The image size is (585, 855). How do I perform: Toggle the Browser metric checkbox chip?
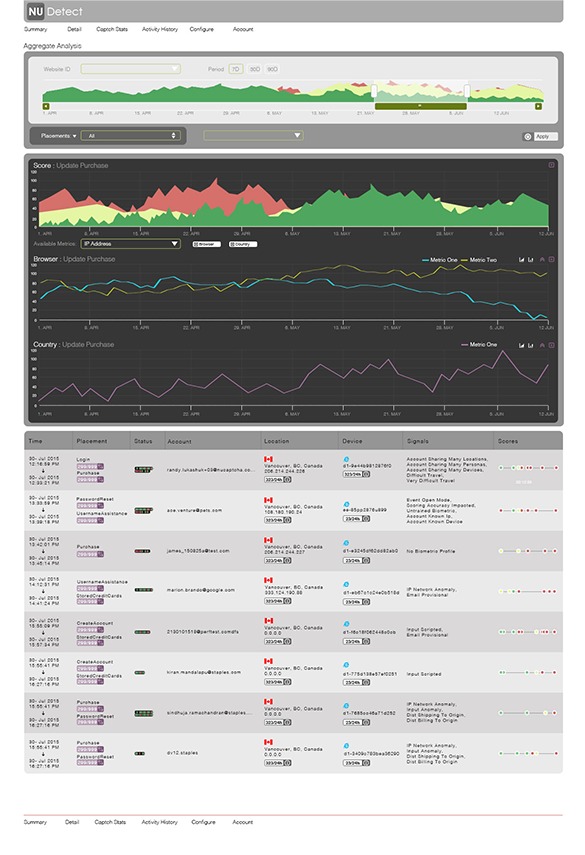[x=207, y=244]
